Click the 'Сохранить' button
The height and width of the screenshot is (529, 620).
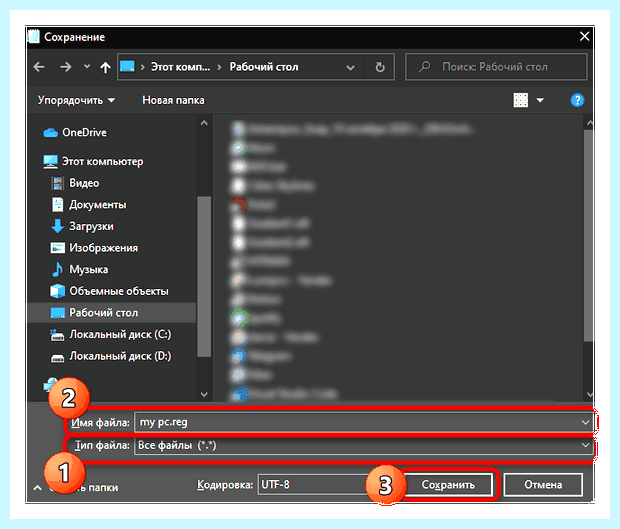[448, 485]
